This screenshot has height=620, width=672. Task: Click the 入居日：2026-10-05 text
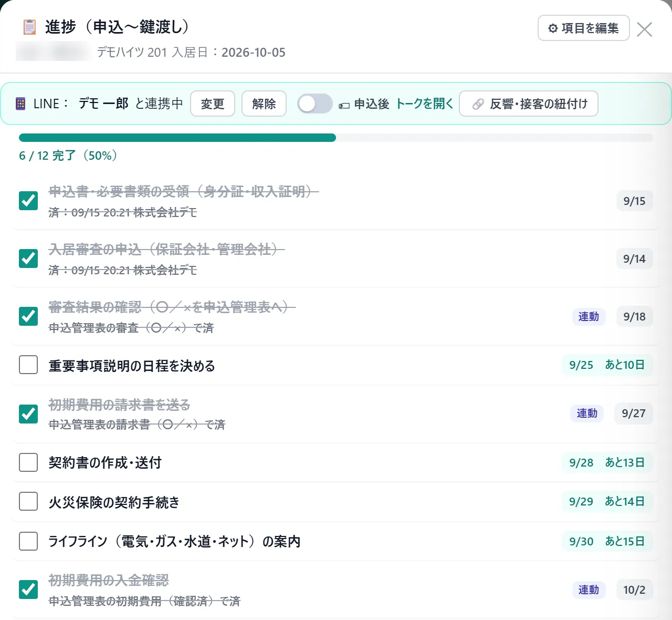[229, 53]
